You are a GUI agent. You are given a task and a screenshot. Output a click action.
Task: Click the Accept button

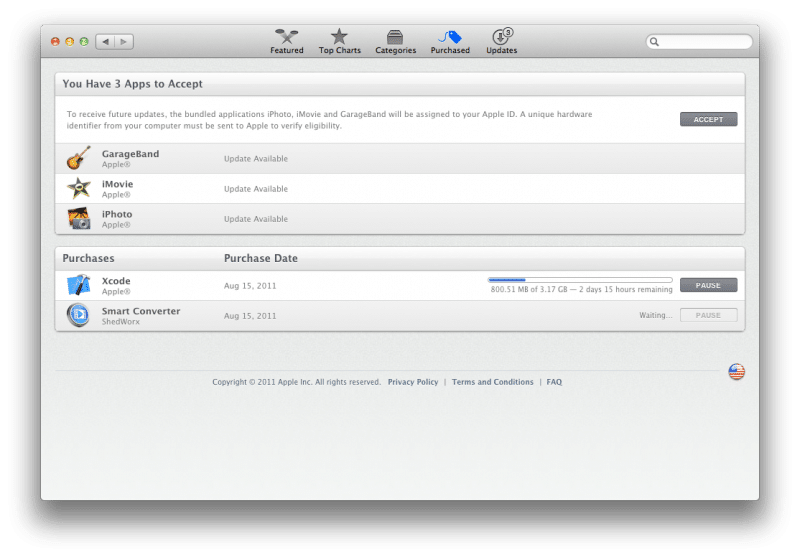point(708,119)
